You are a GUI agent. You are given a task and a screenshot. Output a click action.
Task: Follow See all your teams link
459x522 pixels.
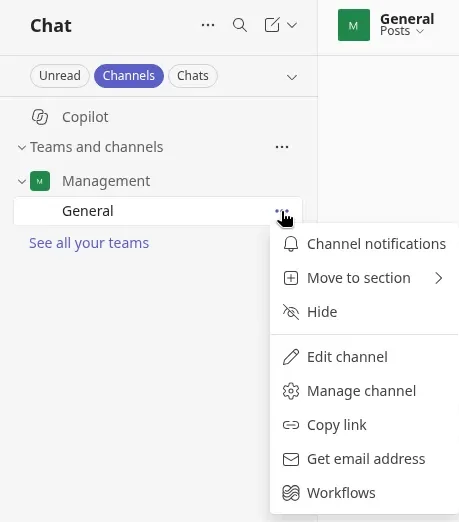(89, 243)
